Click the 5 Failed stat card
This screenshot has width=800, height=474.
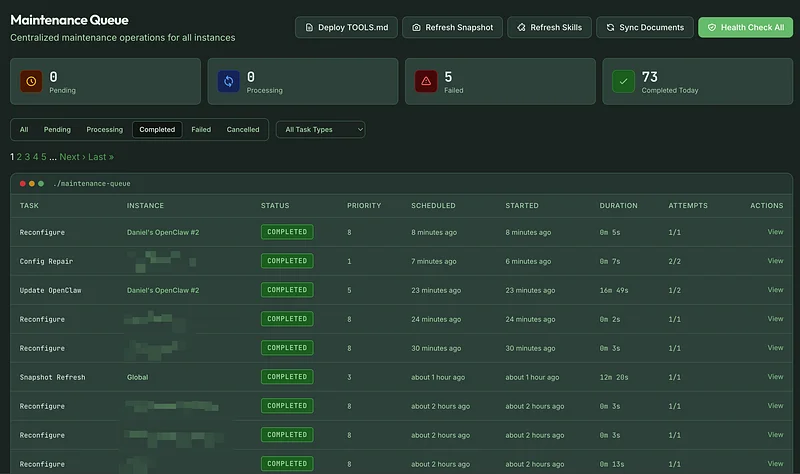point(500,81)
